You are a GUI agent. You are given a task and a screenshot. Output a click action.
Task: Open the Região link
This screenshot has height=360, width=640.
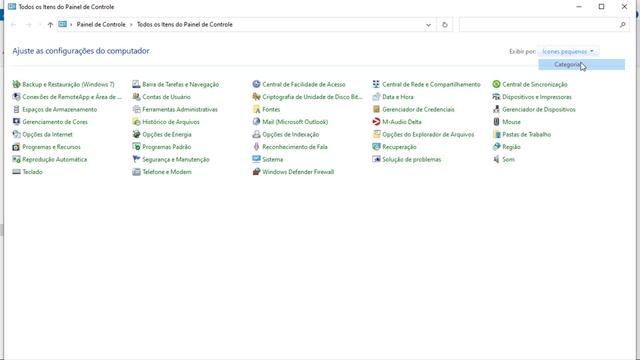point(511,147)
